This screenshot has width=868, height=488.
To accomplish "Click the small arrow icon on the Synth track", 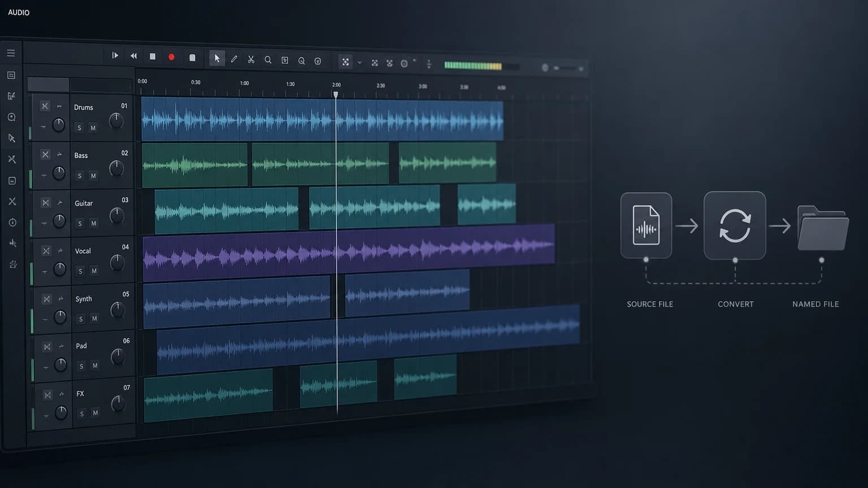I will (61, 299).
